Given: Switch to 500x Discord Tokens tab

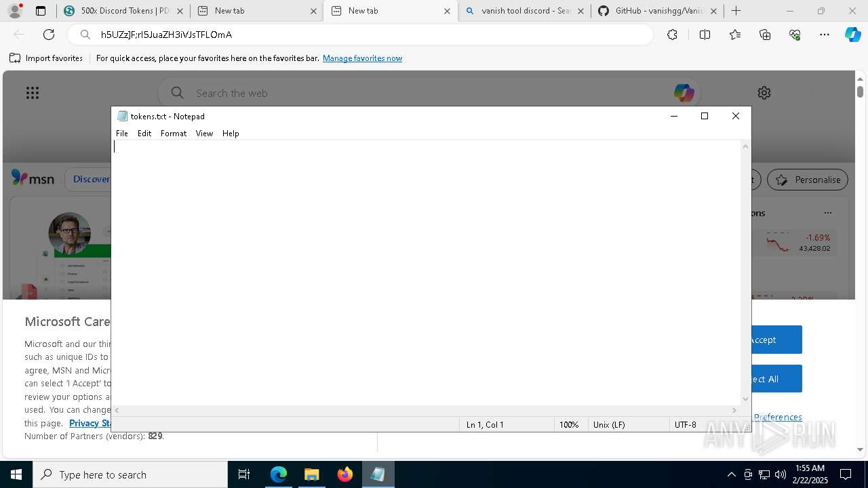Looking at the screenshot, I should [x=121, y=11].
